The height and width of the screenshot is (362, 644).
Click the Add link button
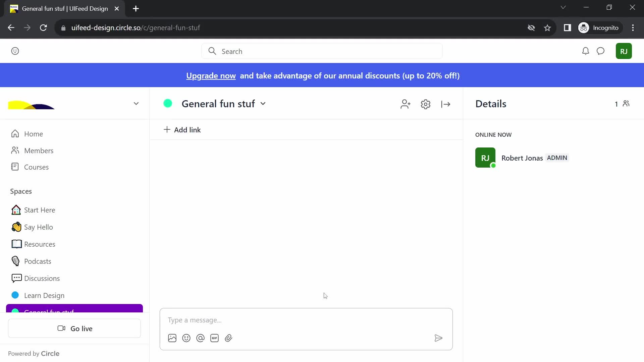click(x=182, y=129)
